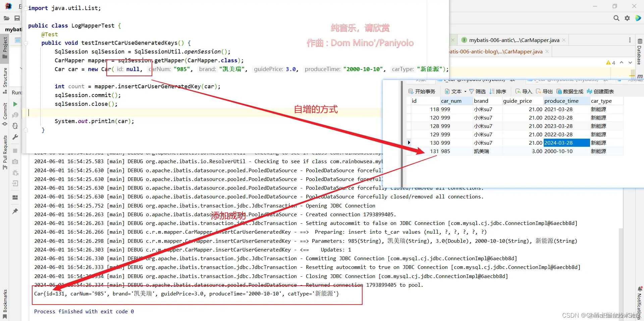Viewport: 644px width, 321px height.
Task: Open the Structure tool window tab
Action: pyautogui.click(x=5, y=81)
